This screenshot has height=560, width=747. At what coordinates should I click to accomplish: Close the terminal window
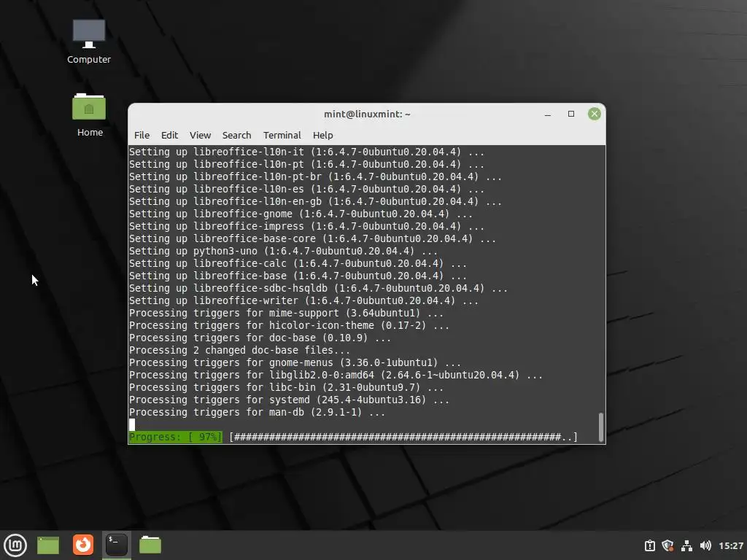click(594, 114)
